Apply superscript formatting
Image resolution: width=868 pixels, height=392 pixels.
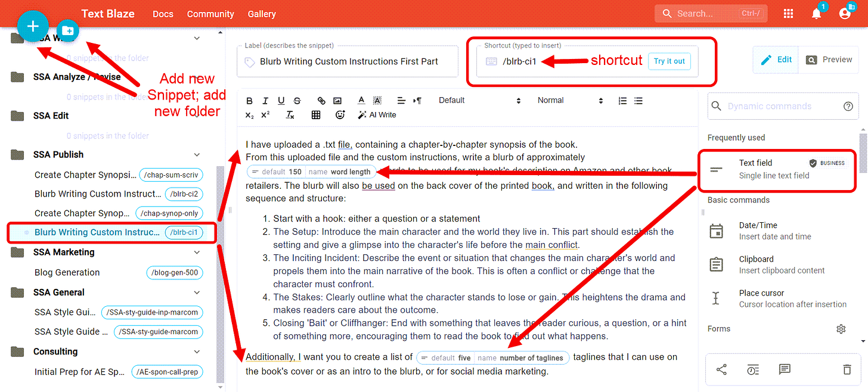point(265,115)
